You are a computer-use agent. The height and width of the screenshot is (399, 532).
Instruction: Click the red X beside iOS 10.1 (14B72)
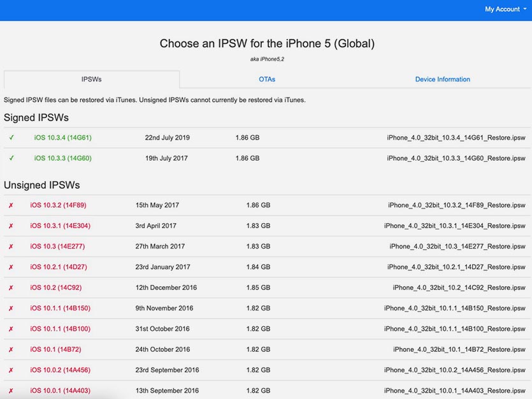click(11, 349)
